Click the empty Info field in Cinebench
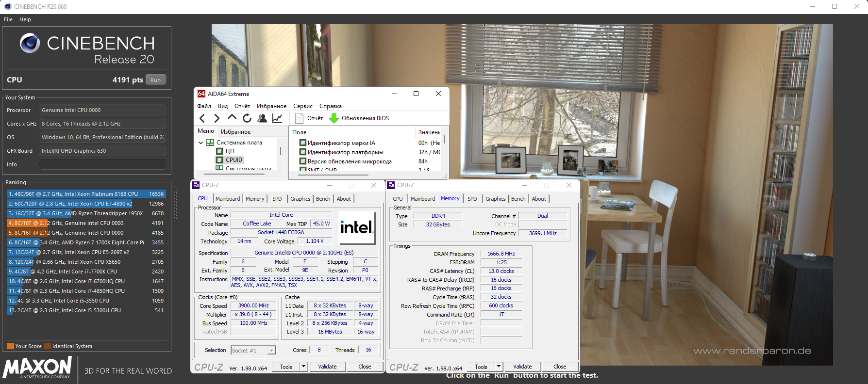The width and height of the screenshot is (868, 384). click(x=102, y=164)
